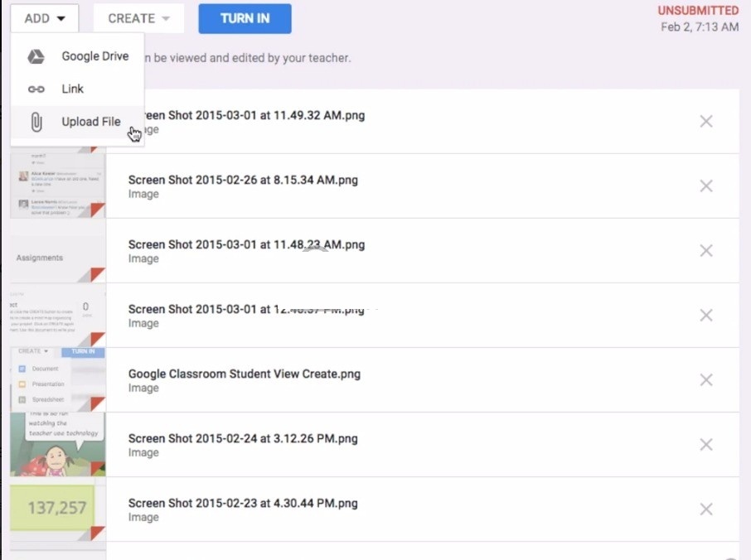Remove Google Classroom Student View Create.png attachment

click(705, 379)
